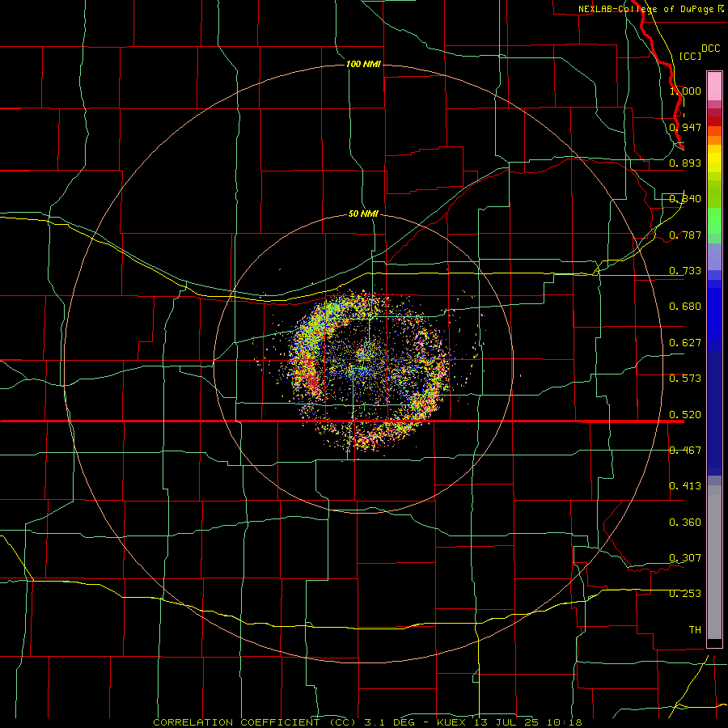728x728 pixels.
Task: Click the 0.787 value on the color scale
Action: pos(685,235)
